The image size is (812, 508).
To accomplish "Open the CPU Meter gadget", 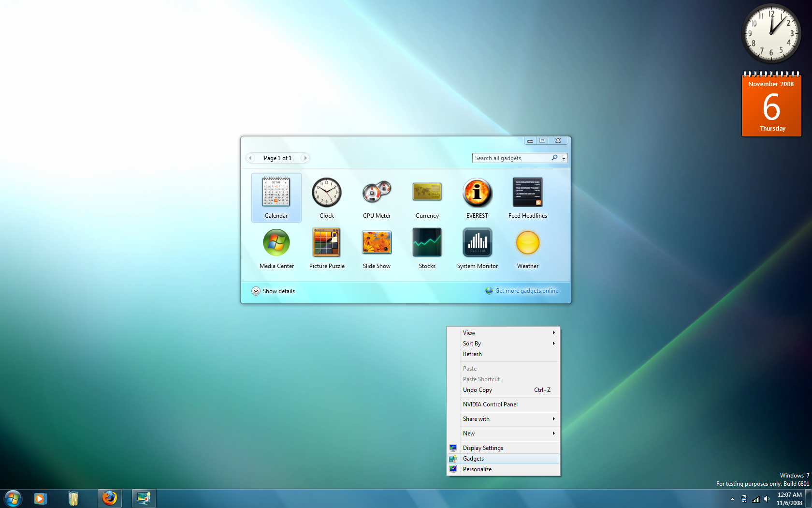I will click(377, 197).
